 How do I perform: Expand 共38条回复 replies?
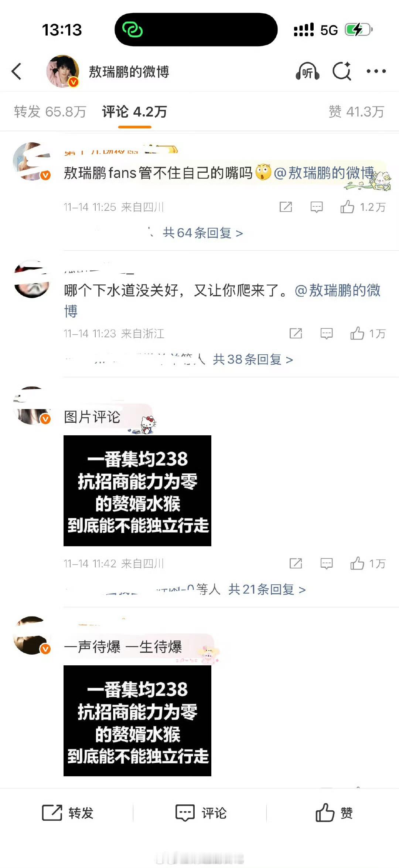tap(253, 359)
